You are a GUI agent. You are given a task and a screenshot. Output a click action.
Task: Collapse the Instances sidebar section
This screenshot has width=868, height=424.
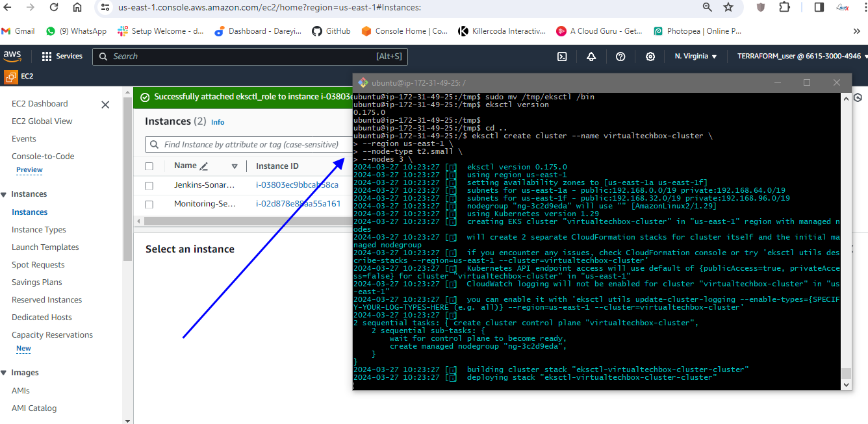tap(4, 194)
